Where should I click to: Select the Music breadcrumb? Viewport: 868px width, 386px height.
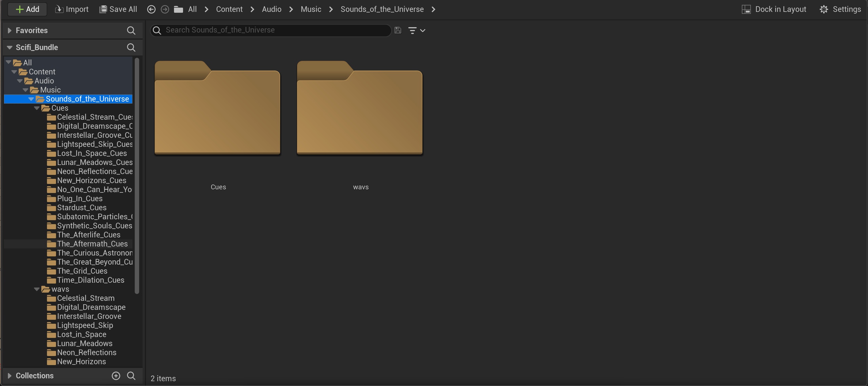(x=311, y=9)
